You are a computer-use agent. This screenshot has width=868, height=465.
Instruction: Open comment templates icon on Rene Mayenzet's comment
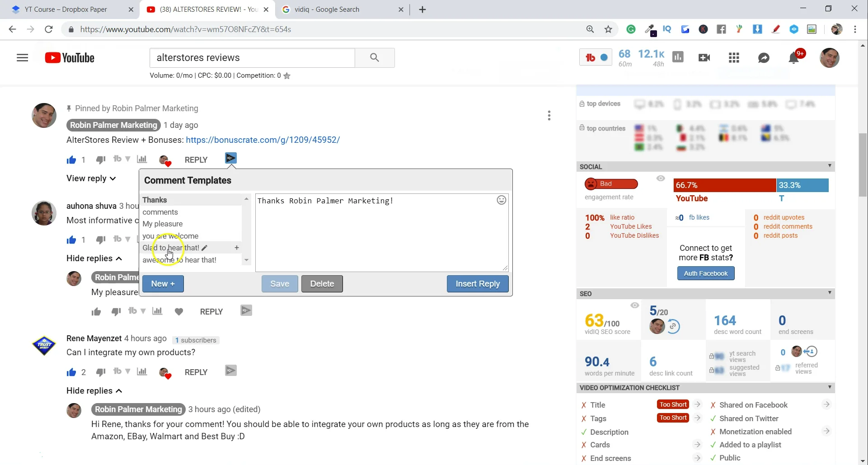pos(231,371)
